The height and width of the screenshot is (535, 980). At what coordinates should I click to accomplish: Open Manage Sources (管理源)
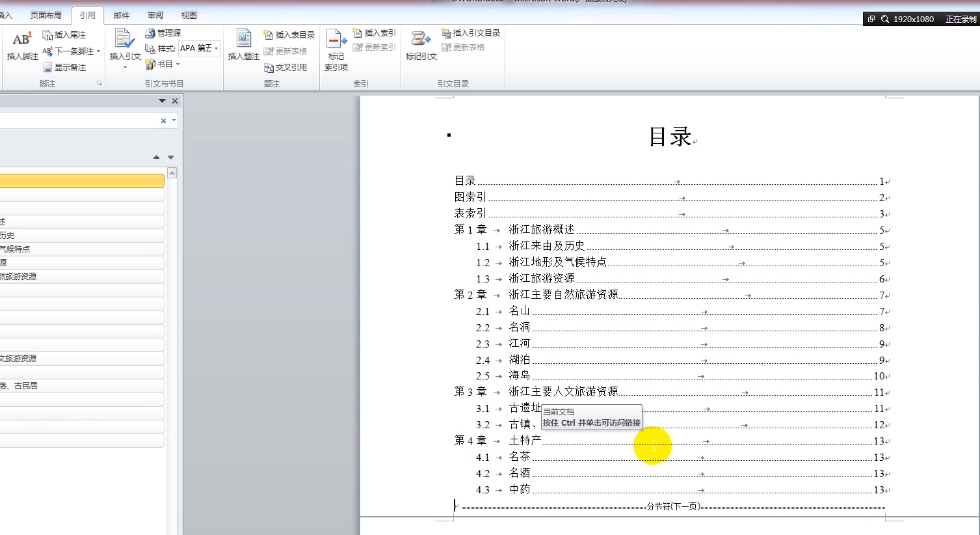163,33
